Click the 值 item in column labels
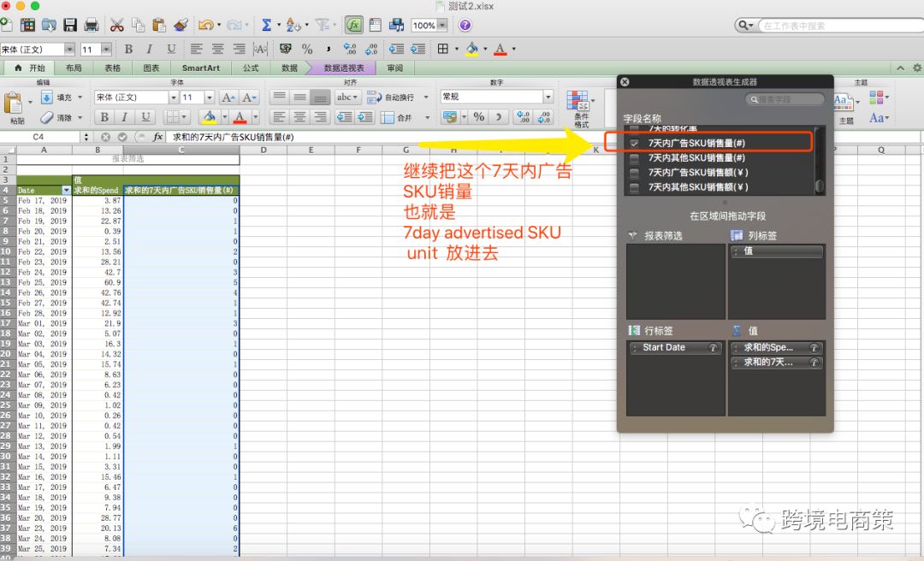 click(x=776, y=251)
